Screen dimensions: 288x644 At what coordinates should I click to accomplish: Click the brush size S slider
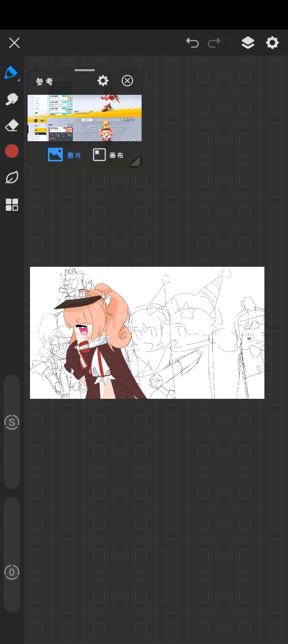tap(12, 432)
